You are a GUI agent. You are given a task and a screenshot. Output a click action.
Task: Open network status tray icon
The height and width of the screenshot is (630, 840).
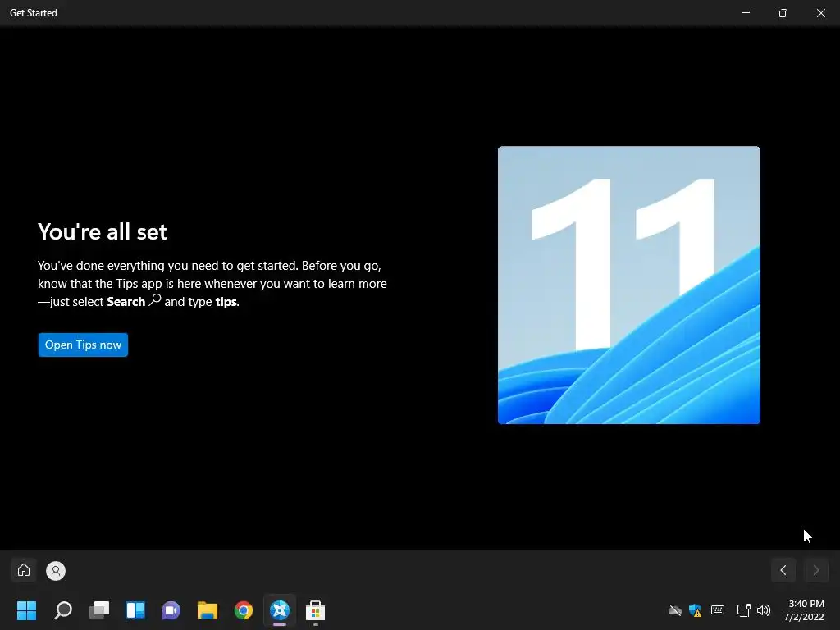pos(743,610)
